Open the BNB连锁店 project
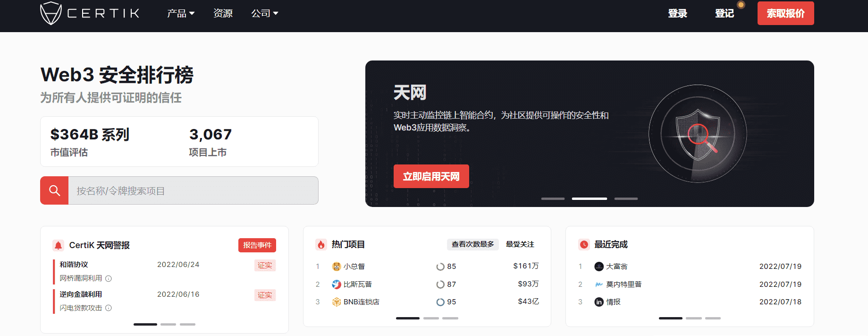This screenshot has height=336, width=868. pyautogui.click(x=362, y=302)
